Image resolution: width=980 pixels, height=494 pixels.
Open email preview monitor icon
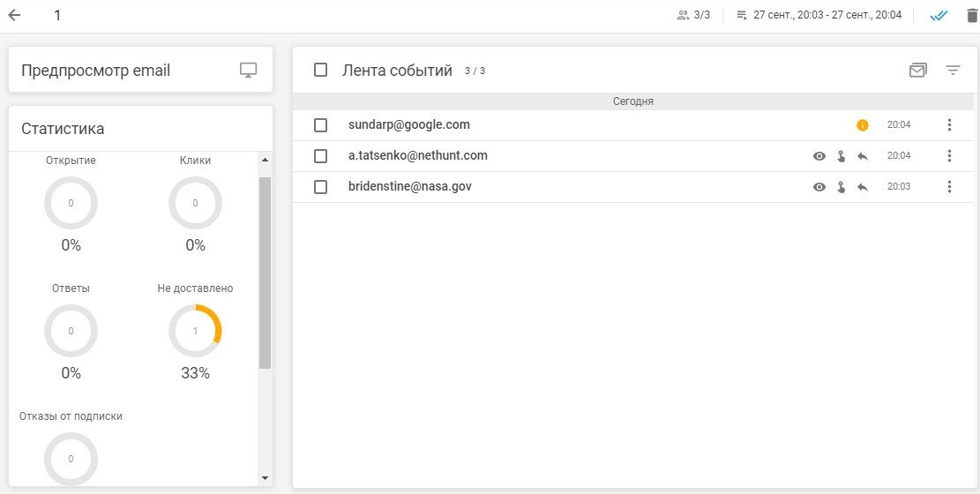point(248,70)
